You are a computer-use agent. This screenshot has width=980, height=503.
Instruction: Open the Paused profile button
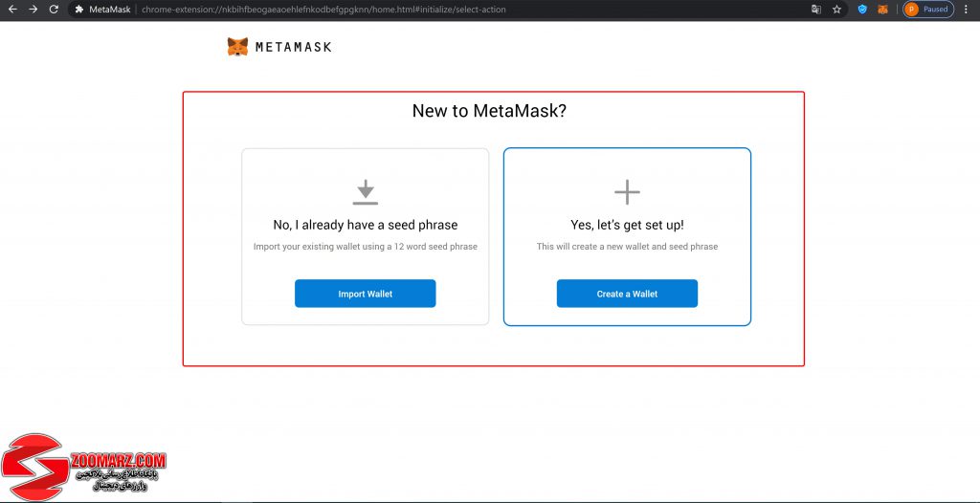[928, 10]
